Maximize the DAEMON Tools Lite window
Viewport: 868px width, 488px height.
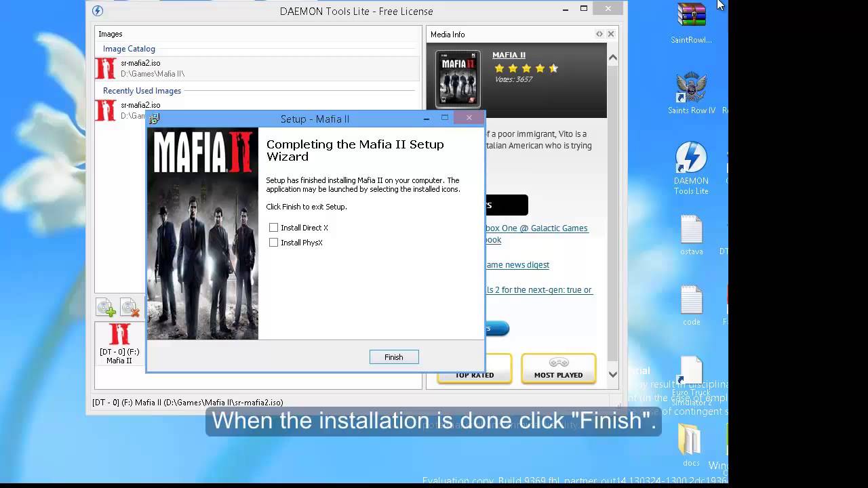[584, 9]
